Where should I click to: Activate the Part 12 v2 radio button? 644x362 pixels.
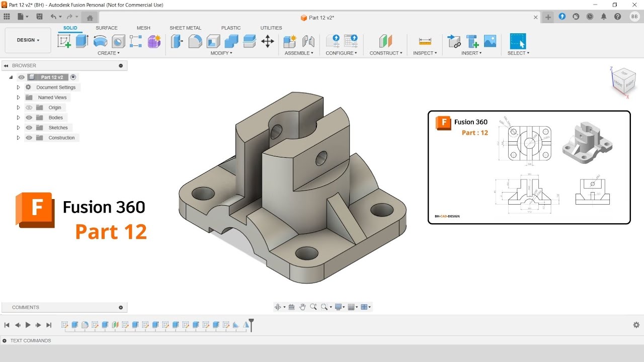coord(73,77)
